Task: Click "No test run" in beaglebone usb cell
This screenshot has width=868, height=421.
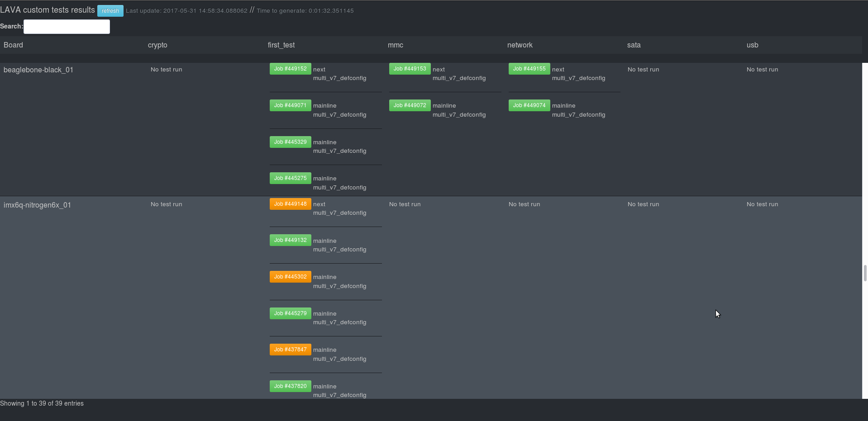Action: [x=762, y=70]
